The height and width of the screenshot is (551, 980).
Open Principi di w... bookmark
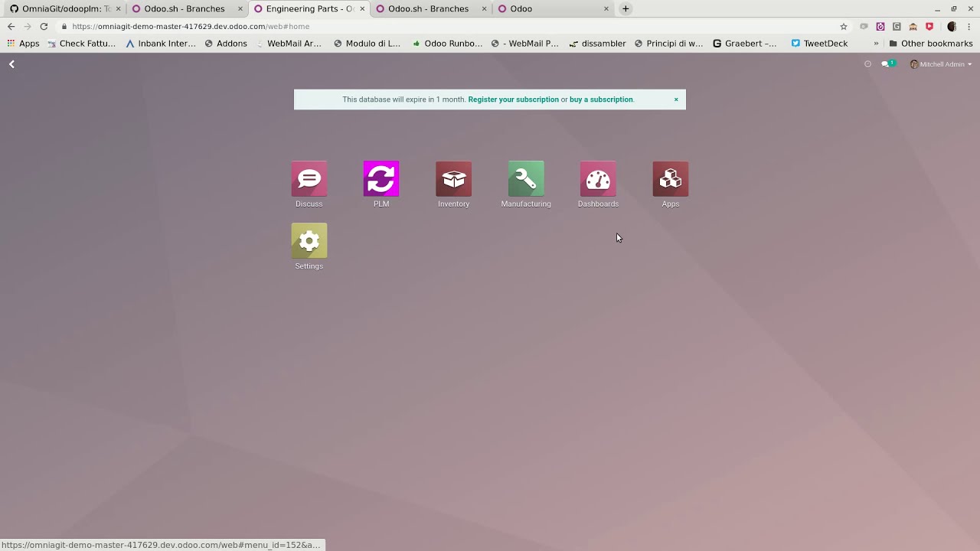(x=668, y=44)
